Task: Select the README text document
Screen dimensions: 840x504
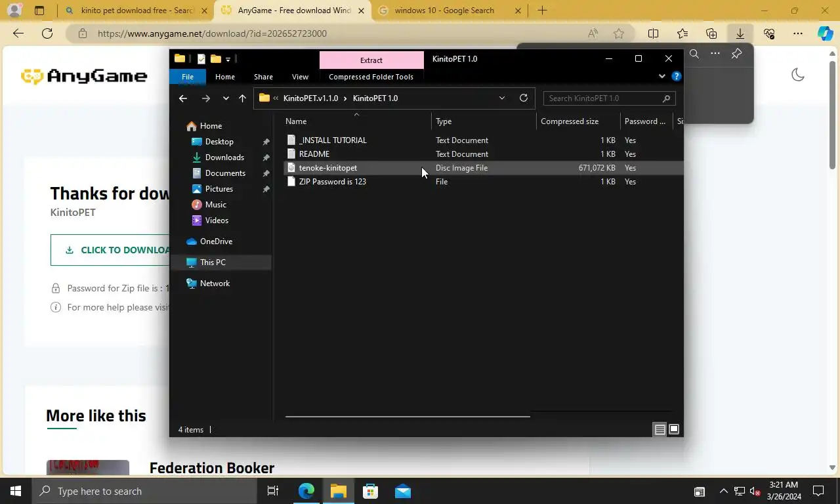Action: (314, 154)
